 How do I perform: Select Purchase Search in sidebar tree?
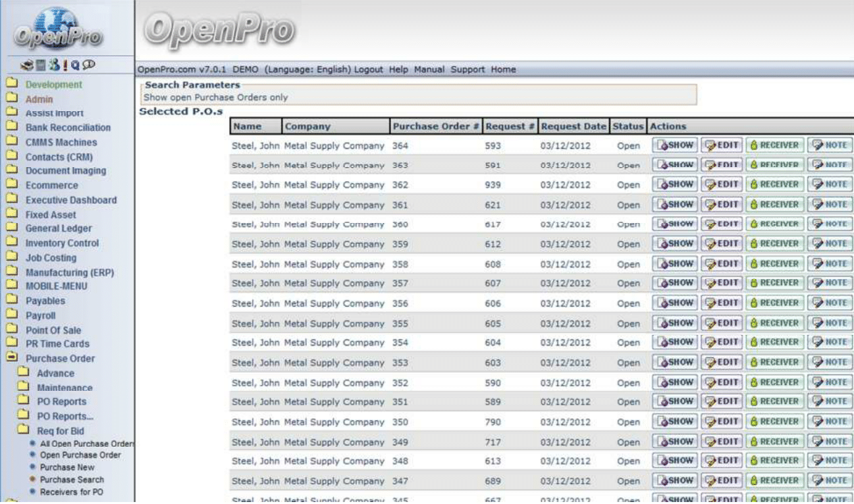72,480
